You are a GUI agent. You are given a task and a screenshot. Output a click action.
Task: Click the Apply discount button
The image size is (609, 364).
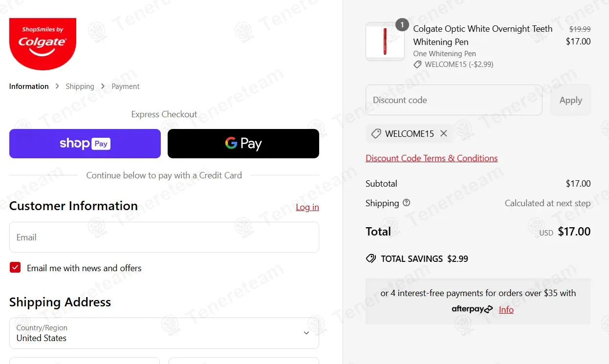point(570,100)
